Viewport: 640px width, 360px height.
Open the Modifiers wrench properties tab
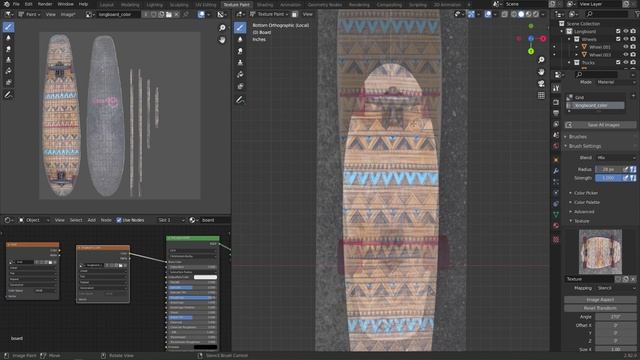point(556,171)
